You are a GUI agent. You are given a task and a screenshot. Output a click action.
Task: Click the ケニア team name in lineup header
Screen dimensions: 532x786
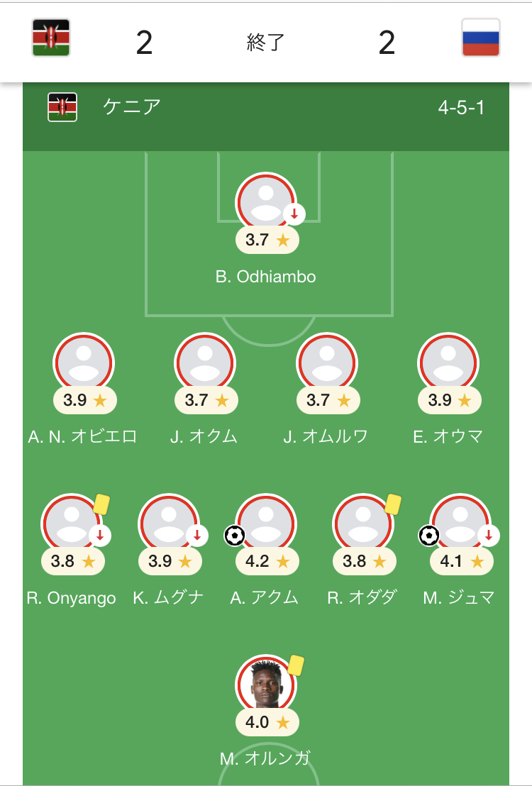pyautogui.click(x=132, y=107)
